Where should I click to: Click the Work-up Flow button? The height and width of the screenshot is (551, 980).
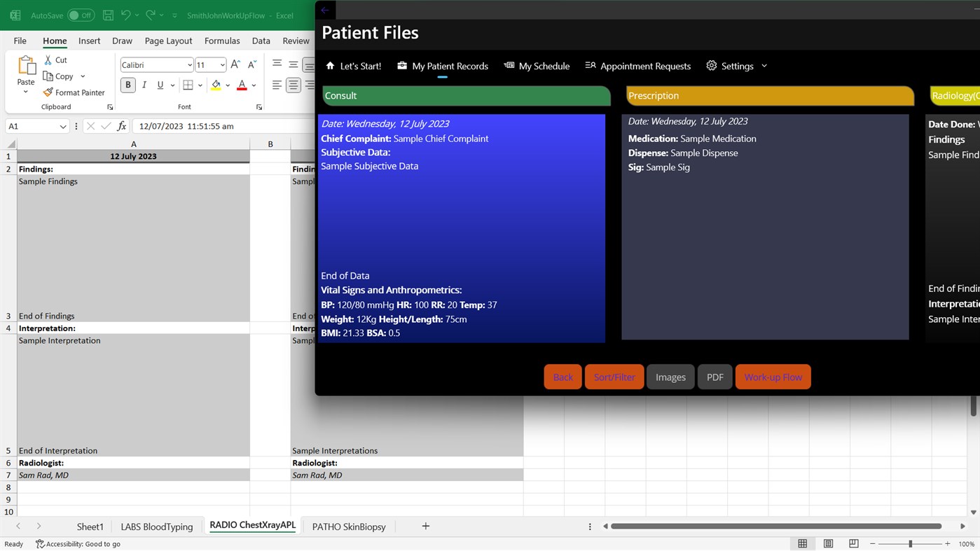[773, 377]
